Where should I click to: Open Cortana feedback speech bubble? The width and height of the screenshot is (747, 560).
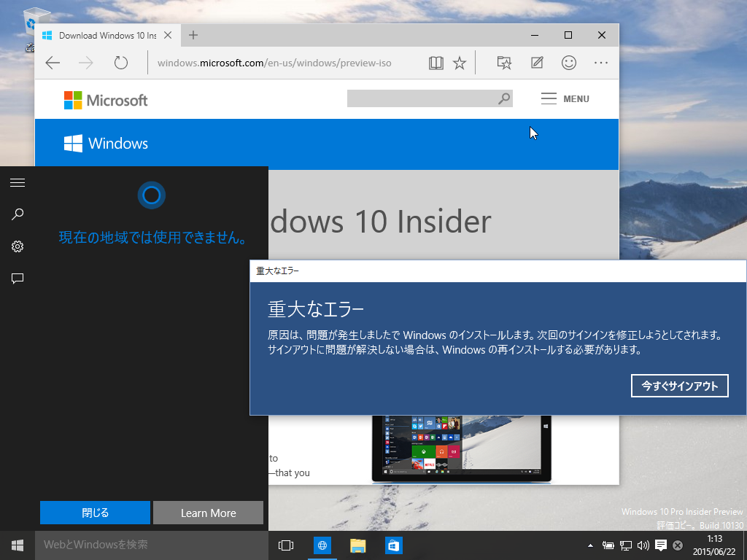point(18,279)
